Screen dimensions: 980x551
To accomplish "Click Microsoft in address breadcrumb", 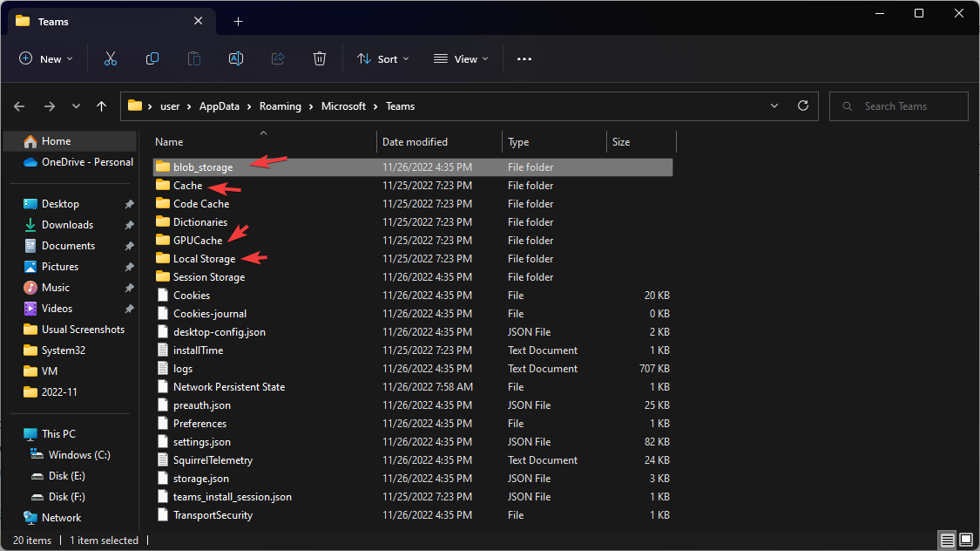I will [343, 106].
